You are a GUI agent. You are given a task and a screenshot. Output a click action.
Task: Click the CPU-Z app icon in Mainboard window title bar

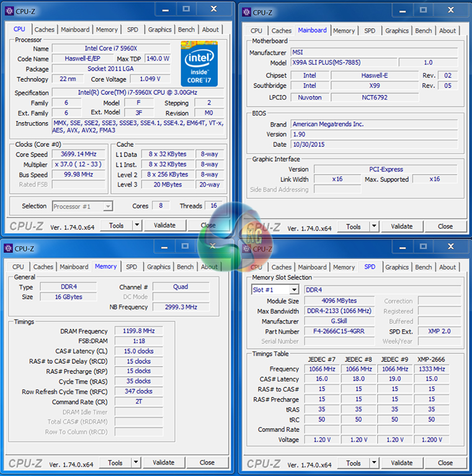(246, 12)
